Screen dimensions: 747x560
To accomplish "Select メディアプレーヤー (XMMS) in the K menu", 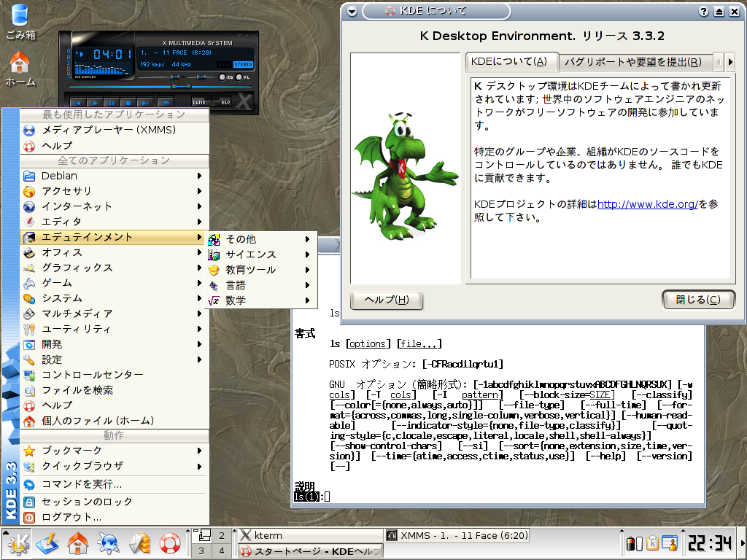I will click(x=114, y=130).
